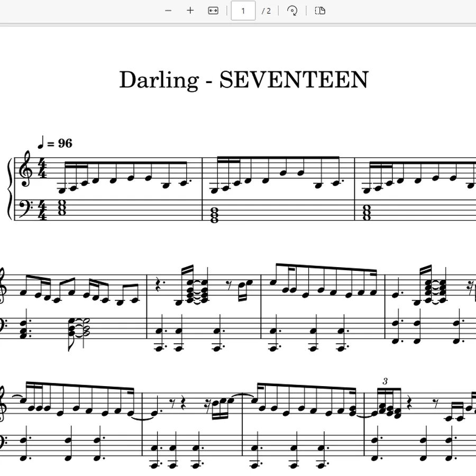This screenshot has height=476, width=476.
Task: Click the 4/4 time signature on bass staff
Action: [x=43, y=210]
